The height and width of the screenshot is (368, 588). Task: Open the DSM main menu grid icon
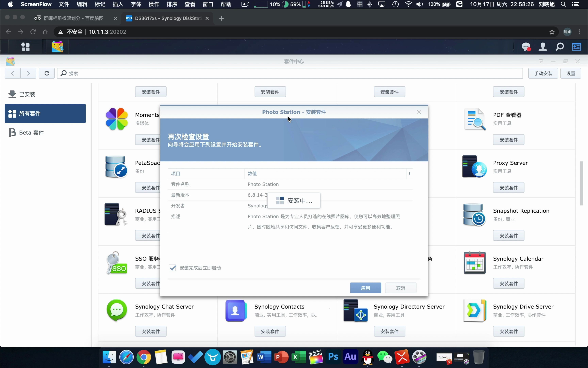click(x=25, y=47)
